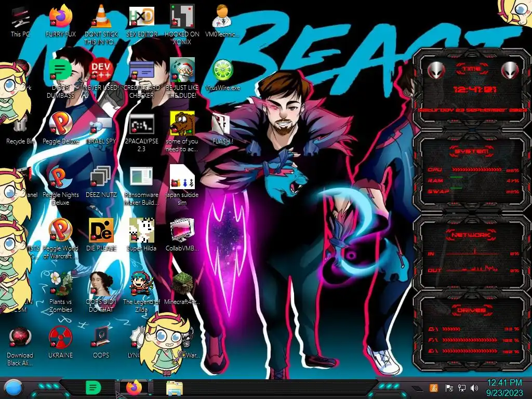Click the RAM usage line in System widget
532x399 pixels.
point(457,177)
